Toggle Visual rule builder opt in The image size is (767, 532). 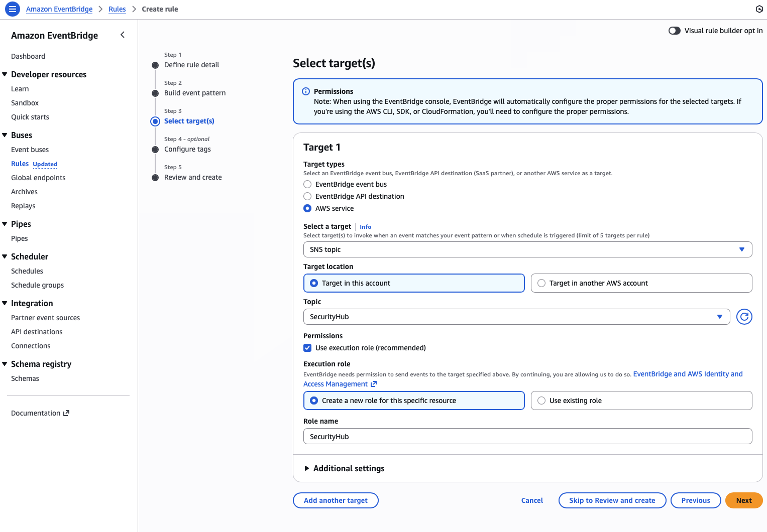(674, 31)
